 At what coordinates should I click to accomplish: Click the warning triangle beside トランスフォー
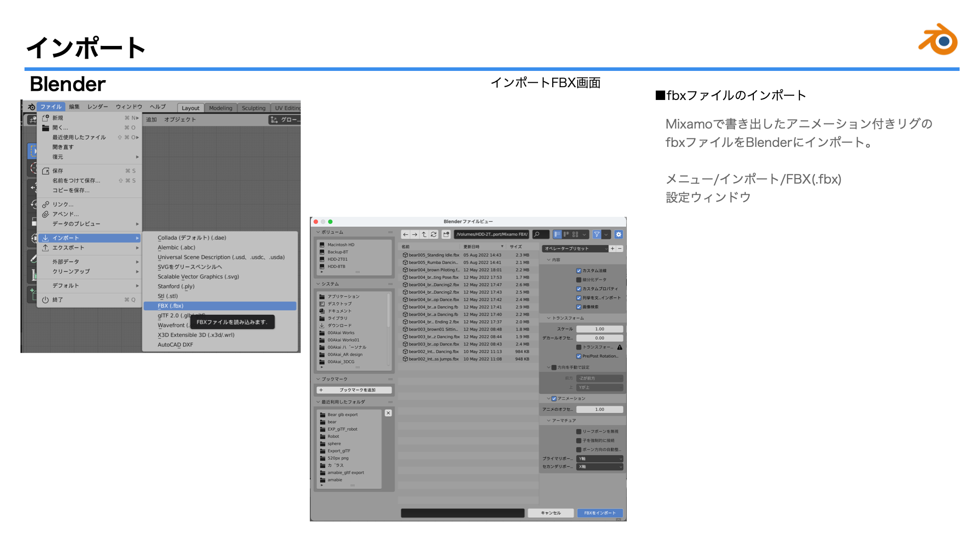tap(620, 347)
